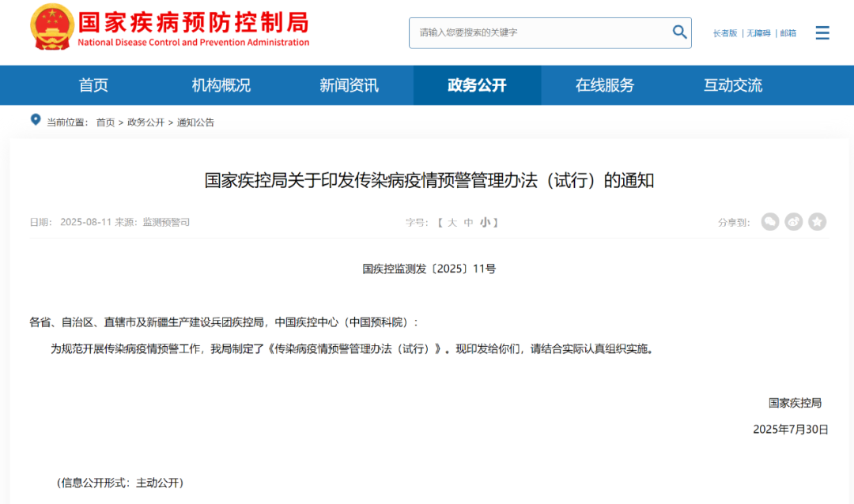Open the 首页 navigation tab

[x=93, y=85]
